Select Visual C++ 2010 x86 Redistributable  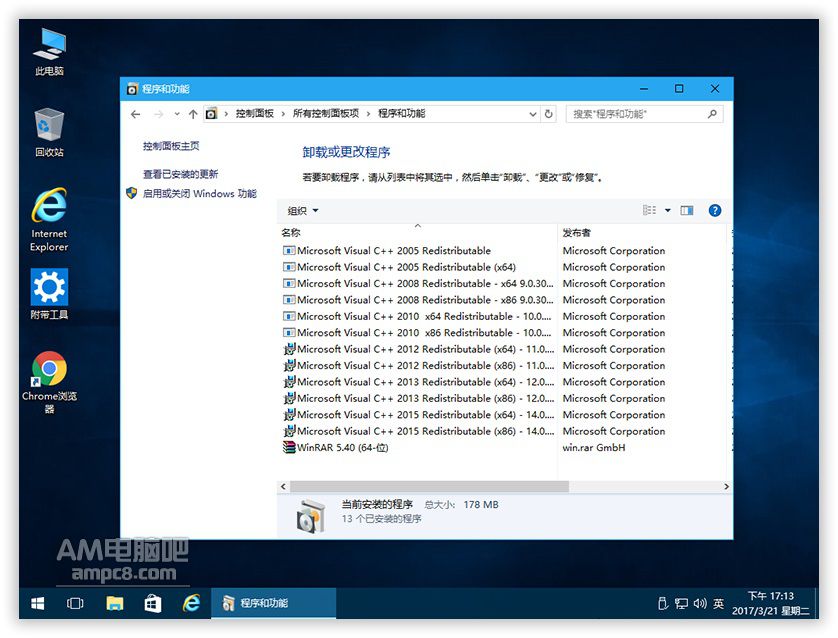click(x=418, y=333)
